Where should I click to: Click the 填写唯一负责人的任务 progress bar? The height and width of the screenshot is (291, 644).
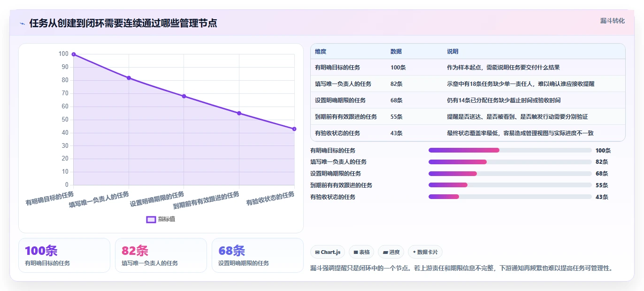(510, 162)
